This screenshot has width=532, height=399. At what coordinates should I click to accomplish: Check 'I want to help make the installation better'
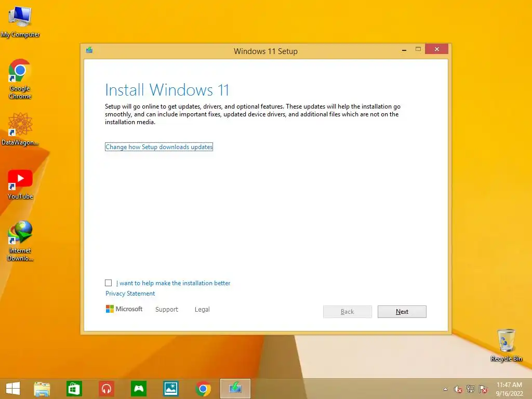108,283
